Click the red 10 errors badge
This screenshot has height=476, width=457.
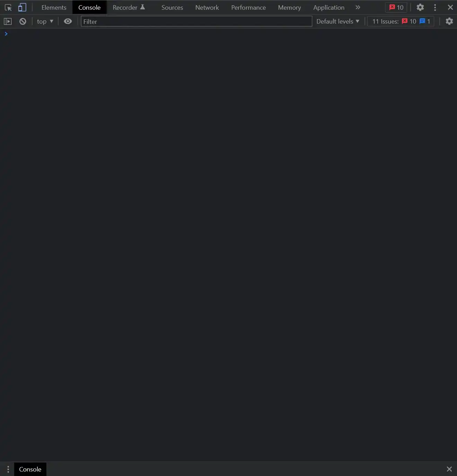coord(396,7)
